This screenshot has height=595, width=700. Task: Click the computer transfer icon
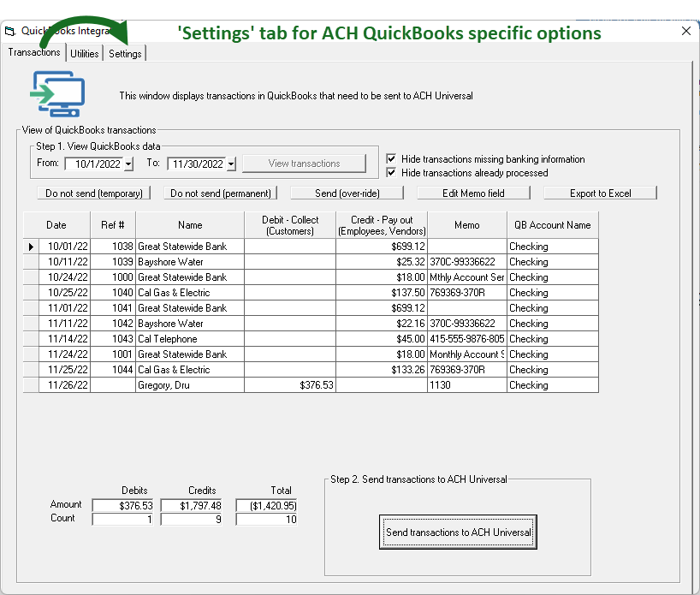coord(57,93)
